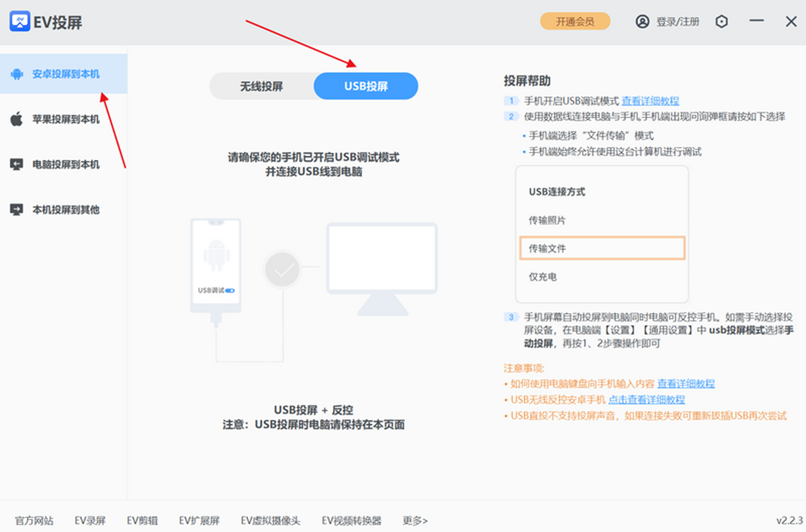Click 仅充电 option in help image
This screenshot has width=806, height=532.
[543, 277]
